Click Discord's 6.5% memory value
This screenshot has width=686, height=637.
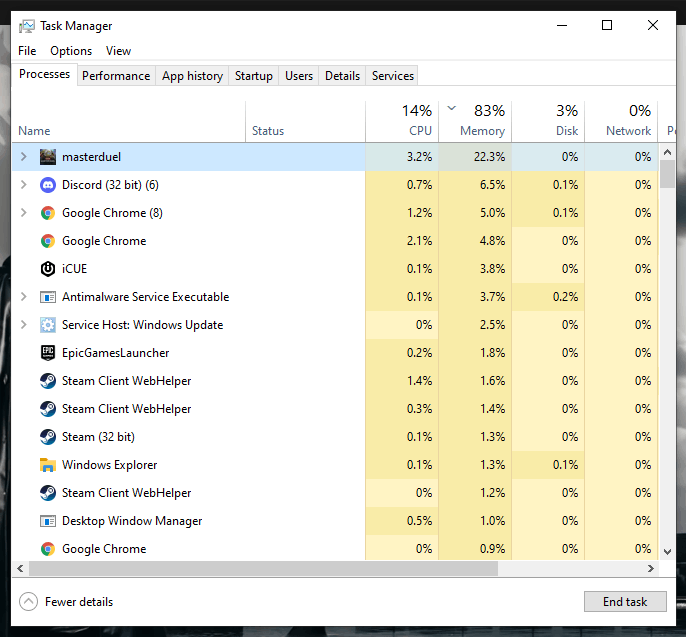click(492, 185)
